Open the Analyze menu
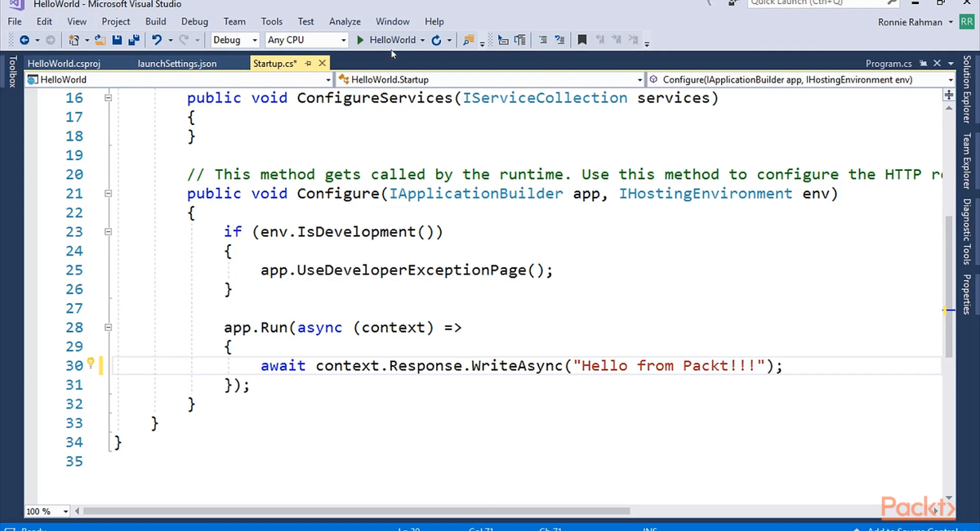 (345, 21)
